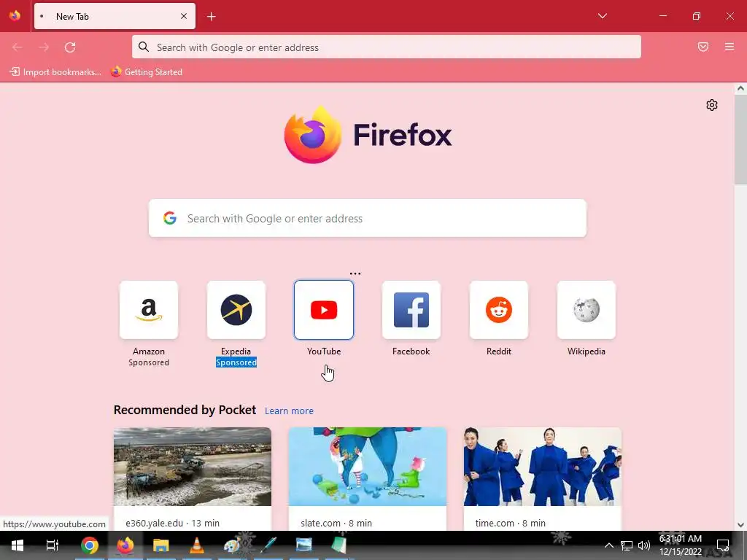Open the Expedia shortcut tile

(236, 310)
